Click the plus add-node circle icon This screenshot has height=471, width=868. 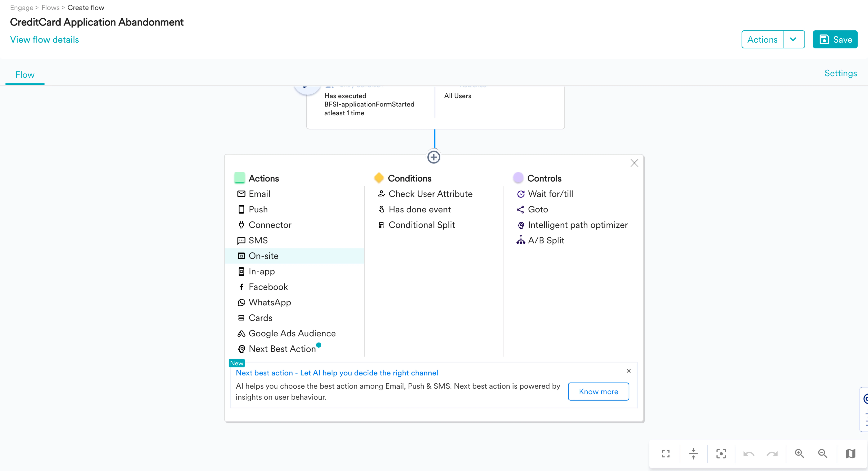[434, 157]
